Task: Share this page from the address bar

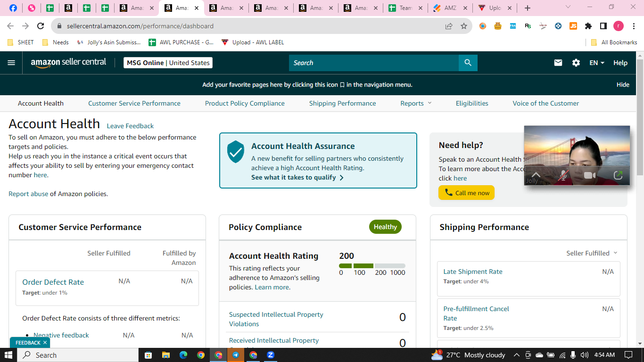Action: tap(449, 26)
